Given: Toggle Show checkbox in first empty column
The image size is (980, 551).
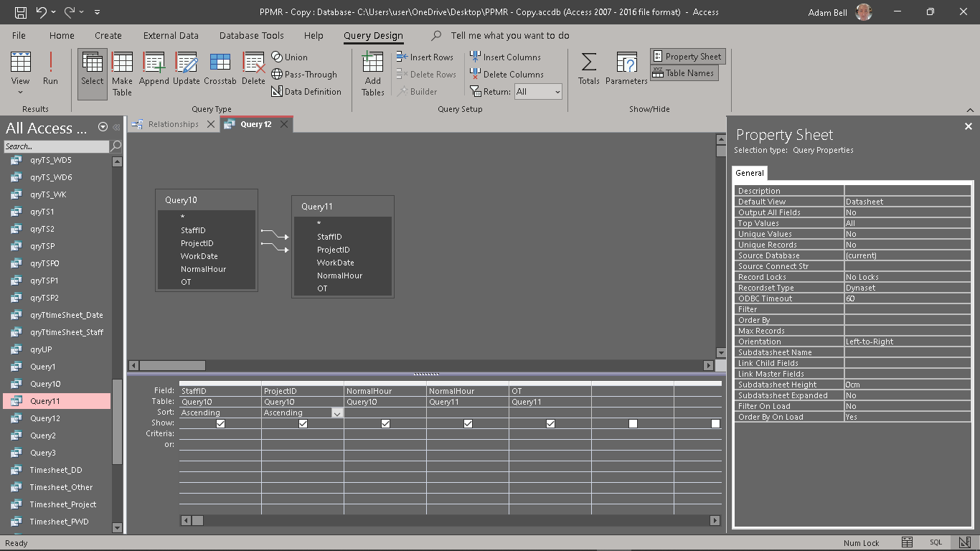Looking at the screenshot, I should (633, 424).
